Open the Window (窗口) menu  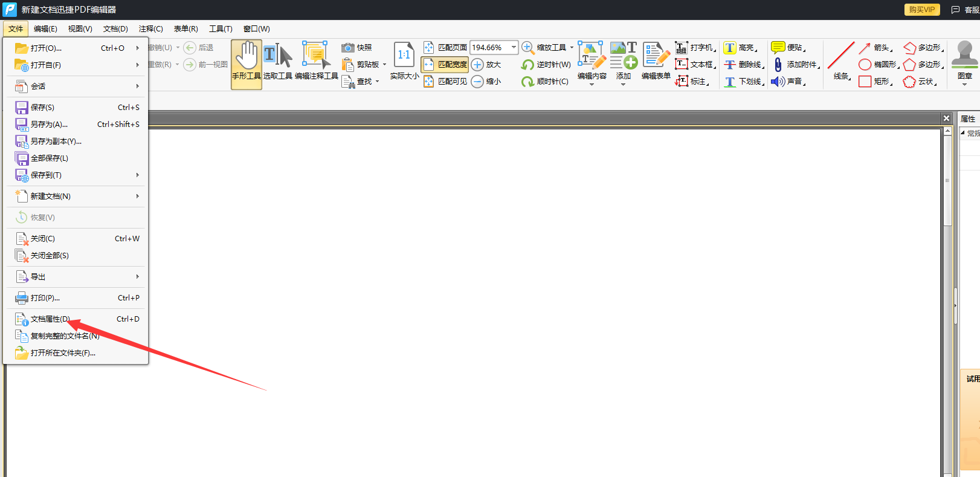(256, 29)
